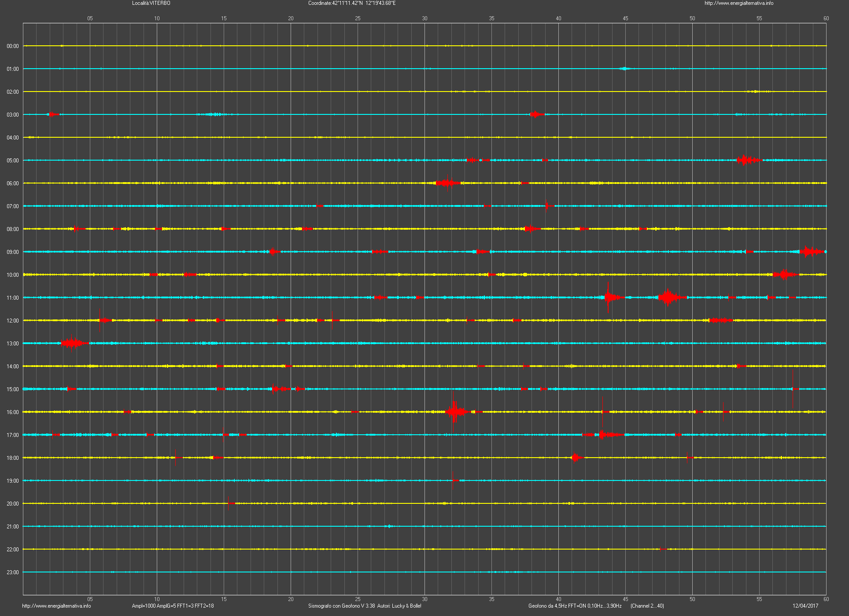849x616 pixels.
Task: Select the 16:00 hour row label
Action: pyautogui.click(x=13, y=412)
